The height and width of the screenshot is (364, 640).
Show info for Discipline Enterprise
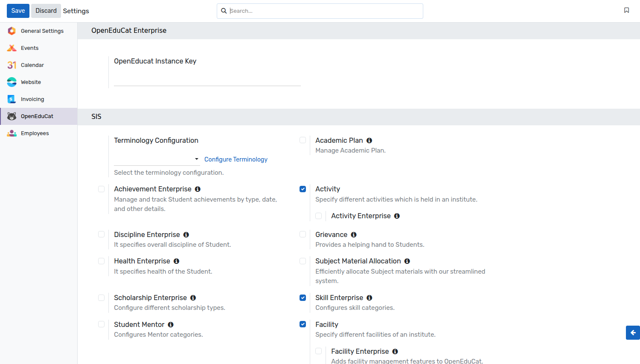[186, 235]
